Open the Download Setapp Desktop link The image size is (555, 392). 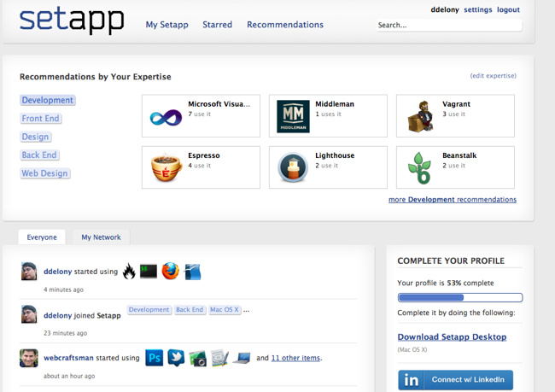(452, 337)
